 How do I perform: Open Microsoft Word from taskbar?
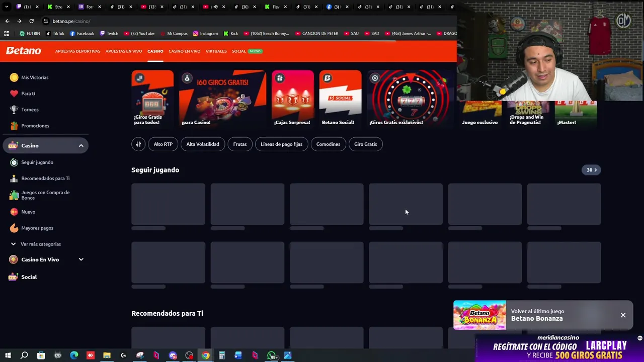click(238, 355)
